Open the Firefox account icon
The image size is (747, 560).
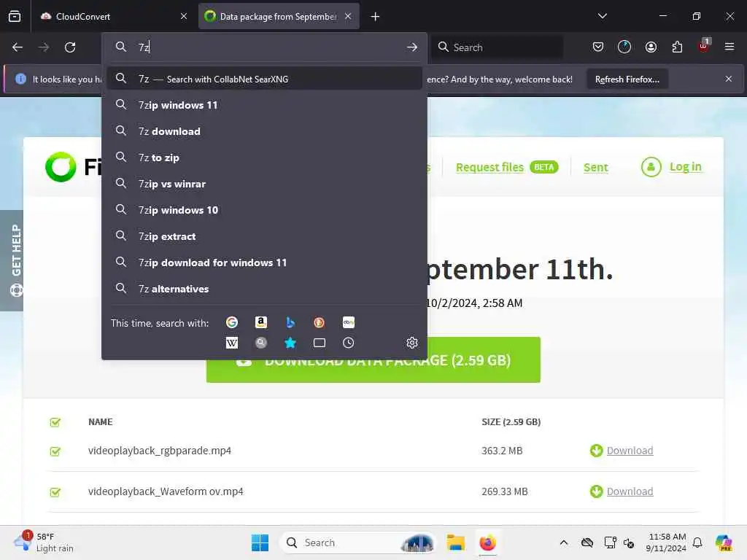click(651, 47)
